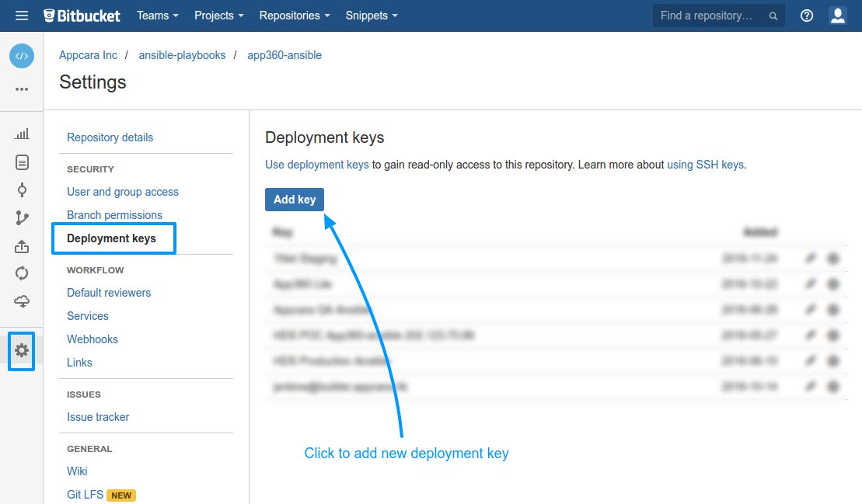This screenshot has width=862, height=504.
Task: Open the user profile avatar menu
Action: [837, 16]
